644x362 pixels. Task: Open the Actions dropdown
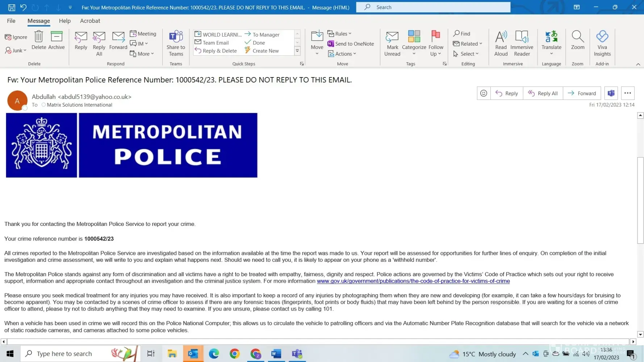coord(342,54)
